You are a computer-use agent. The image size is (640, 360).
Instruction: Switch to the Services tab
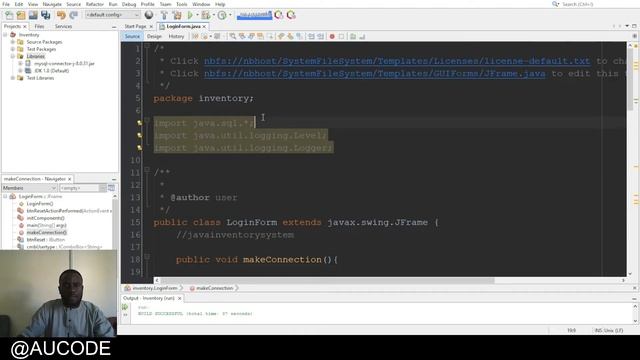pyautogui.click(x=63, y=26)
